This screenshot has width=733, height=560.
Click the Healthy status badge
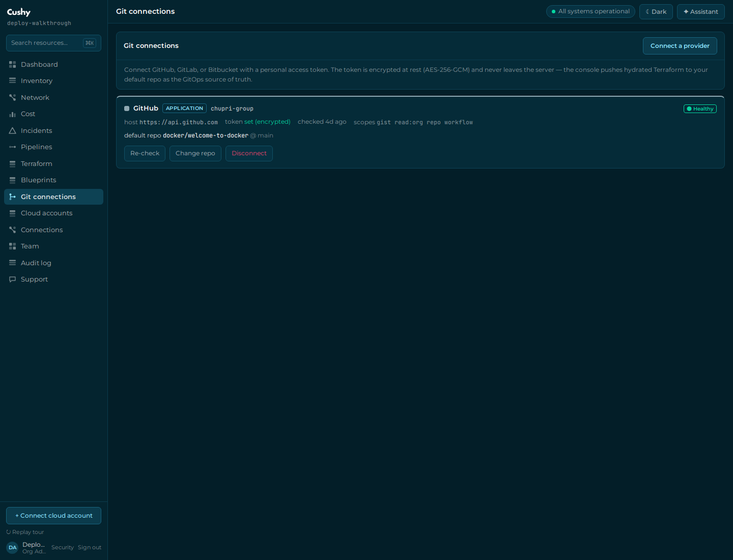(700, 109)
